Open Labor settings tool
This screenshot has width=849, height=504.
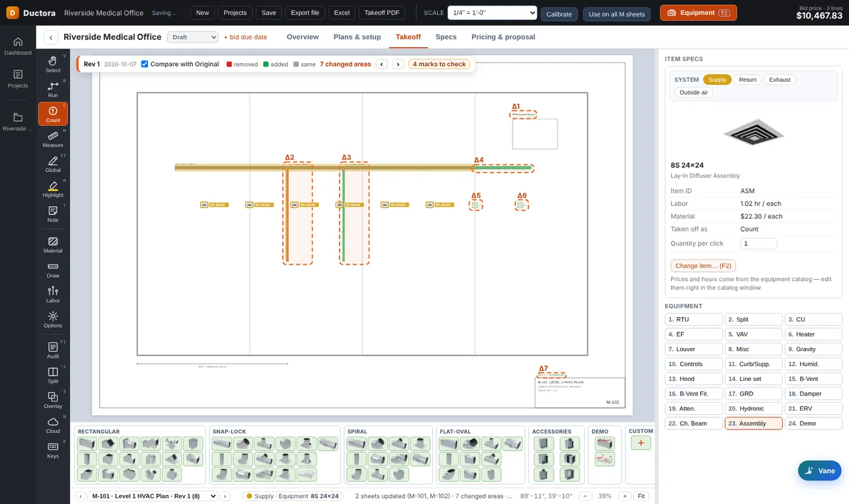coord(53,294)
